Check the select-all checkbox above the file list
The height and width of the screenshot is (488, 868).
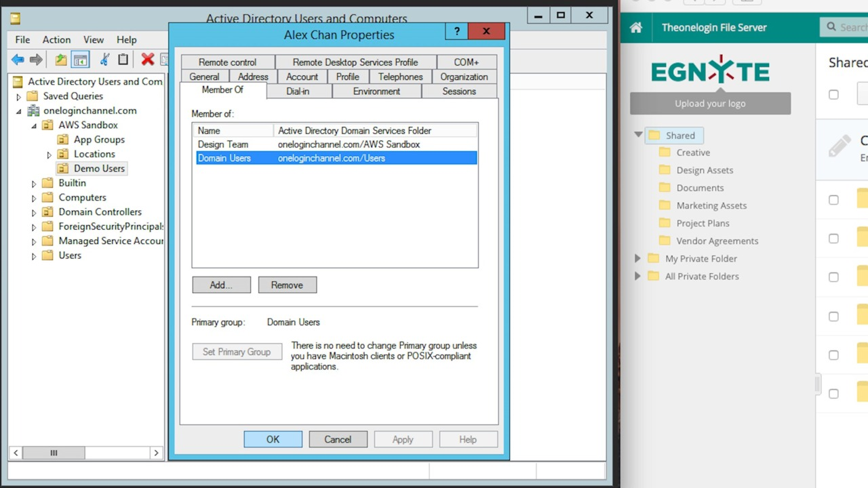833,94
